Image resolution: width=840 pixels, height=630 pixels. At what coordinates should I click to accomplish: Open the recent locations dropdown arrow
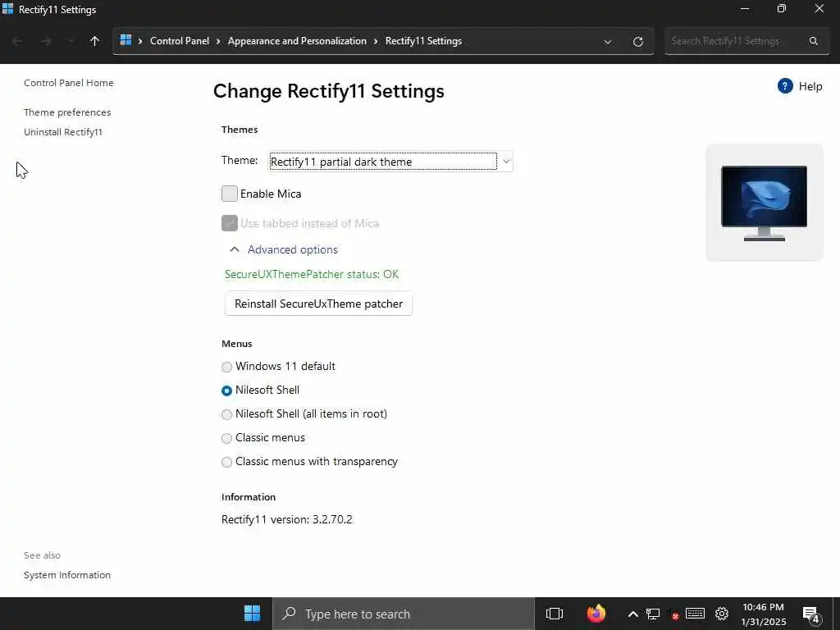71,41
